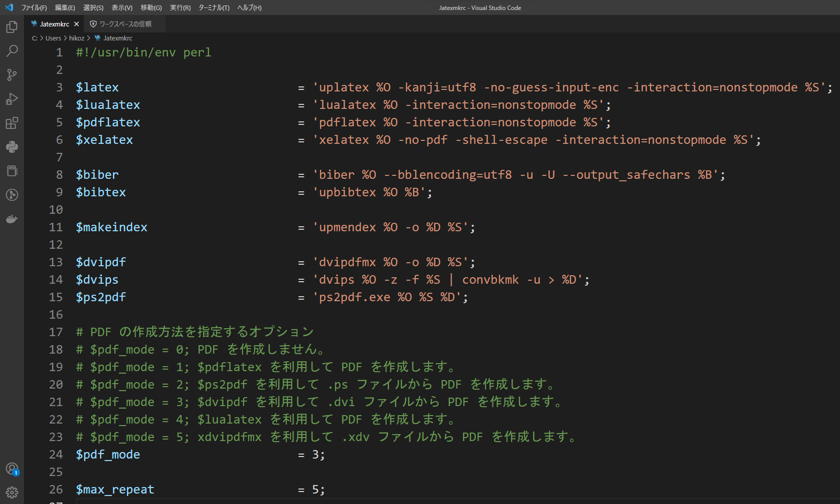Click 'convbkmk' in the $dvips line

pos(490,280)
